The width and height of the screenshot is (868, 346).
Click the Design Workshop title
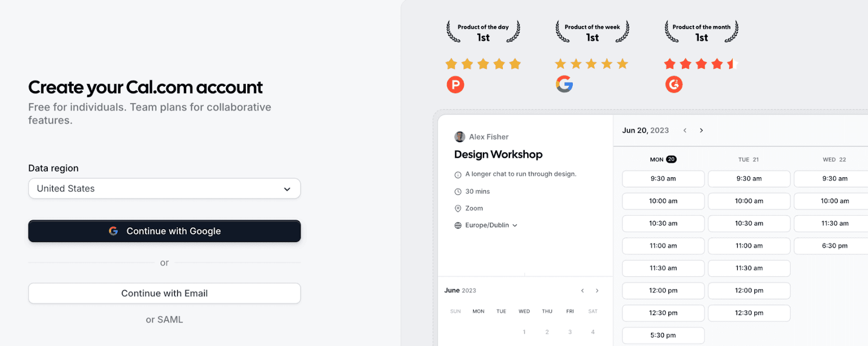[498, 155]
